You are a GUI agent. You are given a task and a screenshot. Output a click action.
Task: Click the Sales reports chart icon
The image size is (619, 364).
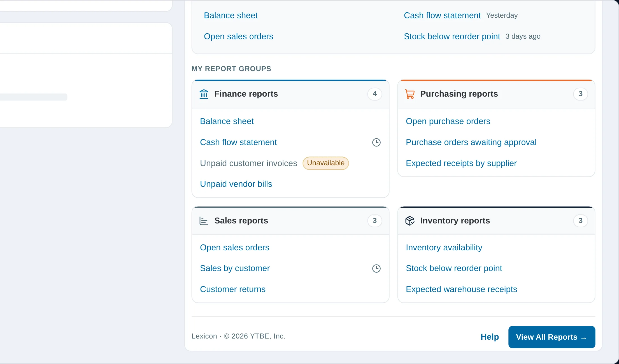pyautogui.click(x=204, y=221)
